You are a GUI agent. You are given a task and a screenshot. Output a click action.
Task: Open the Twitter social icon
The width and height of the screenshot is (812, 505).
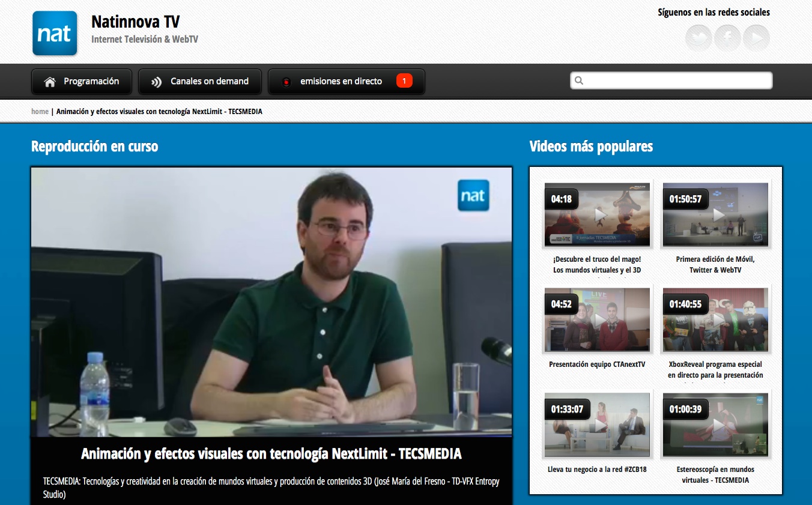(698, 37)
